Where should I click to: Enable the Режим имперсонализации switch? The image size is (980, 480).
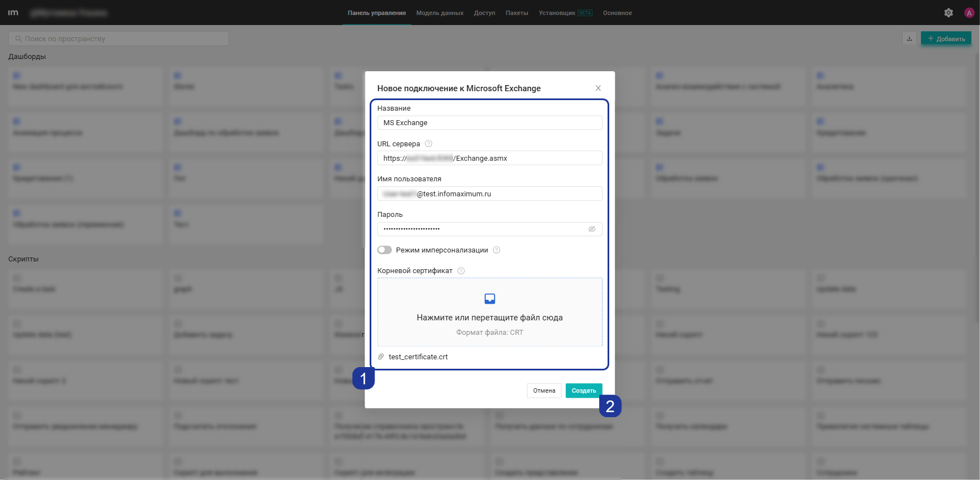coord(385,250)
